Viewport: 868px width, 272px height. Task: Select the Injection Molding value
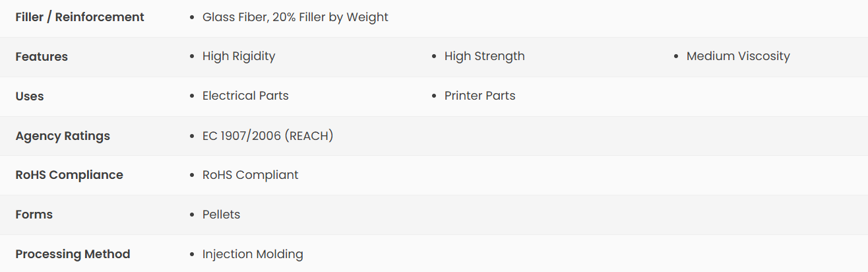(253, 254)
